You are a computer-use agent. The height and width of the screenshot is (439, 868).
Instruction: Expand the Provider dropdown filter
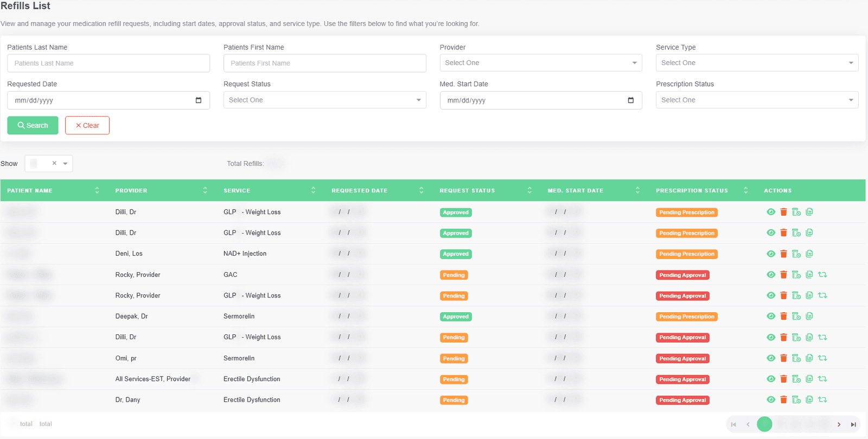pyautogui.click(x=541, y=63)
